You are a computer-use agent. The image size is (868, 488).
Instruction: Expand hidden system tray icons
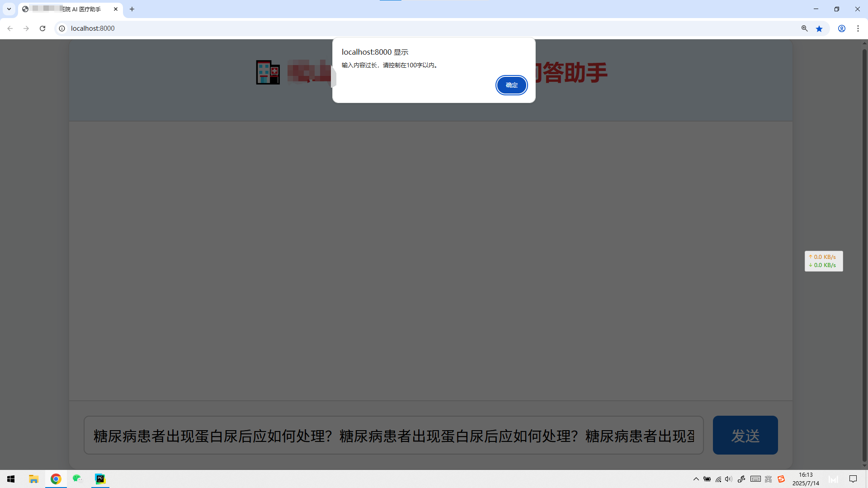click(696, 479)
